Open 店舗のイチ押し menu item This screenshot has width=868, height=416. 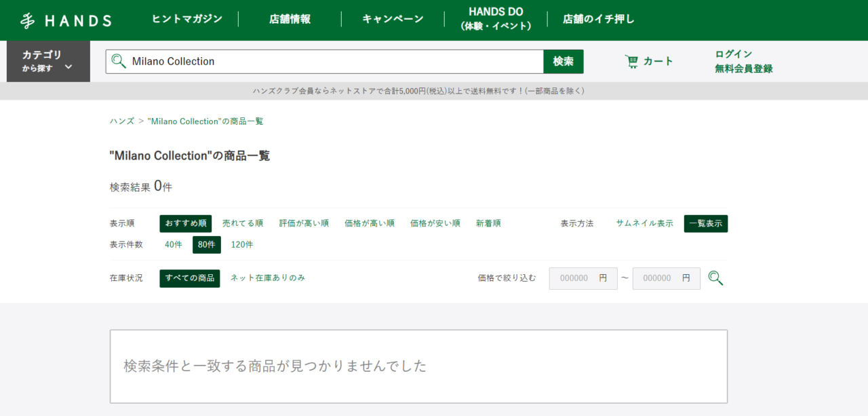pyautogui.click(x=599, y=19)
